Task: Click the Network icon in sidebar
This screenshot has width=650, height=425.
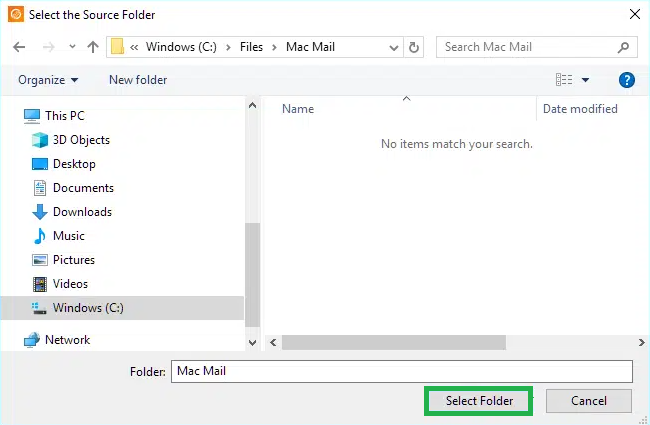Action: 32,340
